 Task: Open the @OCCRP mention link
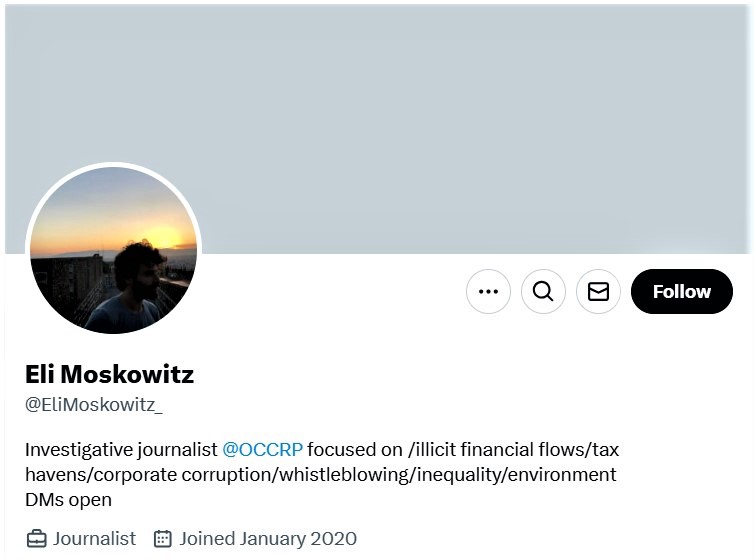point(262,449)
